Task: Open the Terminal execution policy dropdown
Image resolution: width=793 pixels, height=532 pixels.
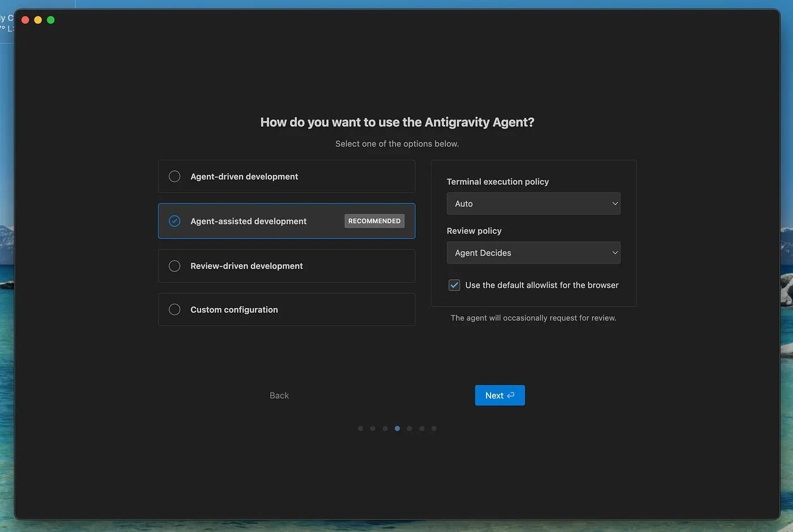Action: (533, 203)
